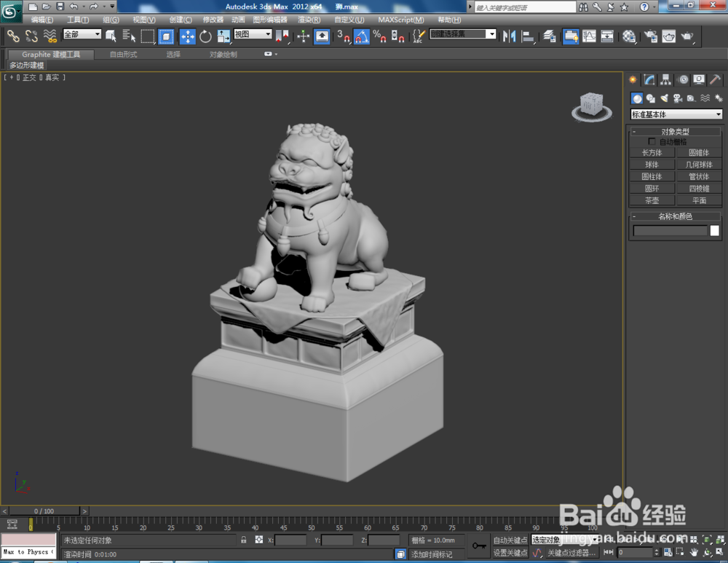
Task: Choose the Select Object arrow tool
Action: tap(111, 36)
